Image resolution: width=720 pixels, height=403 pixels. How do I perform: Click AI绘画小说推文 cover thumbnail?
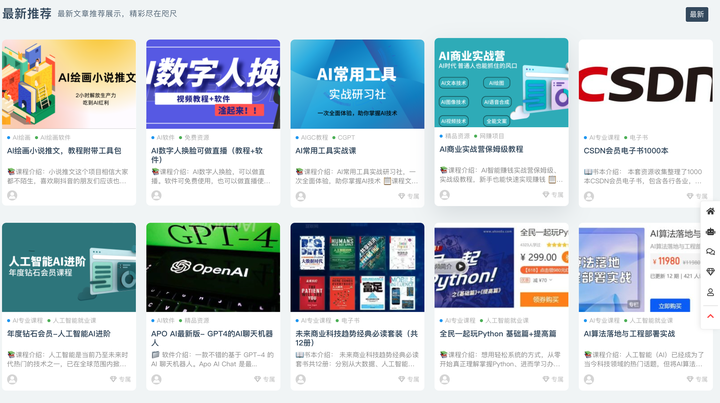click(x=69, y=84)
